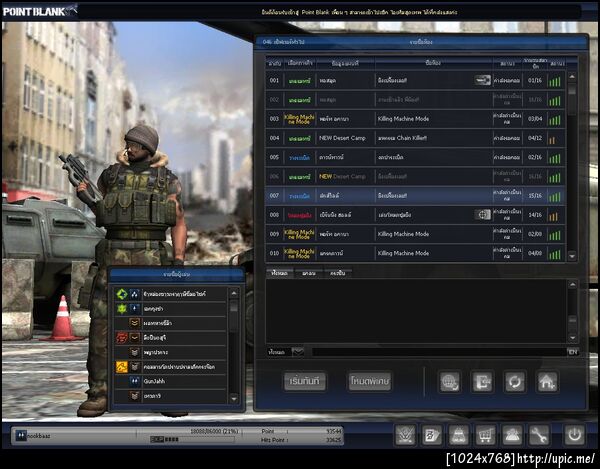This screenshot has width=600, height=469.
Task: Click the EXP progress bar
Action: (x=192, y=439)
